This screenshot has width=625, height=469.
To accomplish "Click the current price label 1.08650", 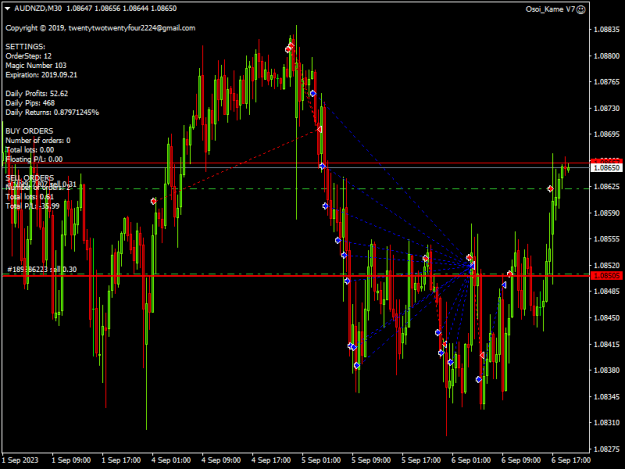I will [x=606, y=168].
